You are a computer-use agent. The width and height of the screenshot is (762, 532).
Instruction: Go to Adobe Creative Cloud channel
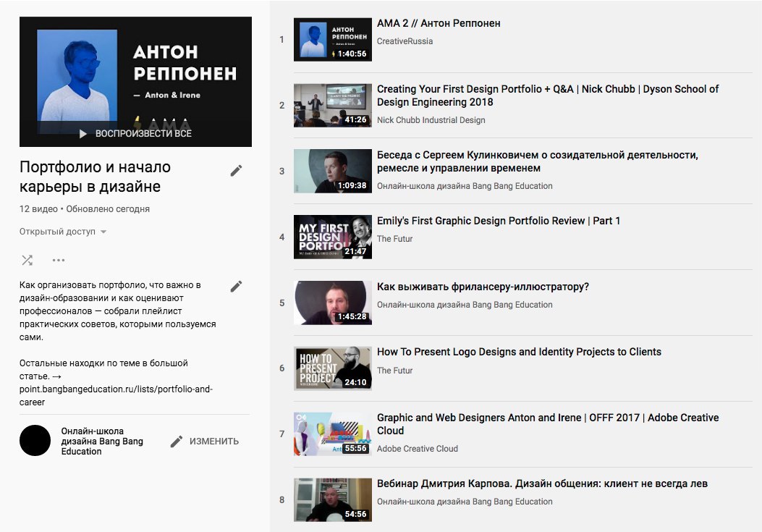pos(418,449)
